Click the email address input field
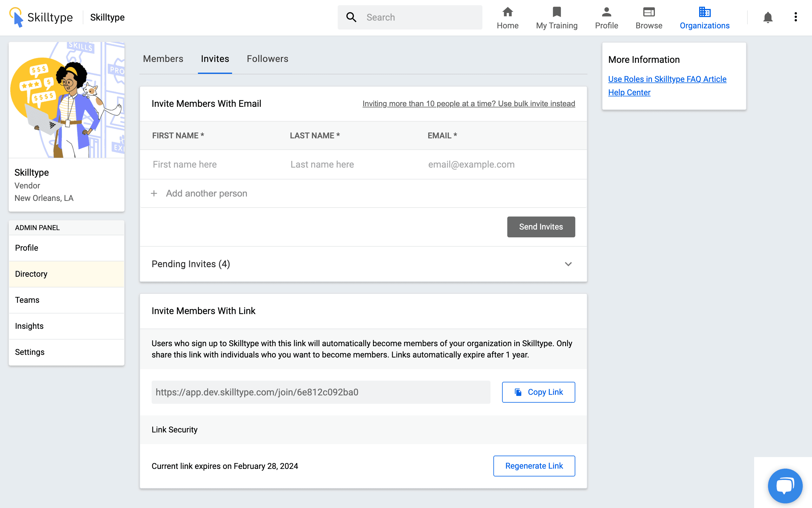This screenshot has width=812, height=508. [500, 165]
